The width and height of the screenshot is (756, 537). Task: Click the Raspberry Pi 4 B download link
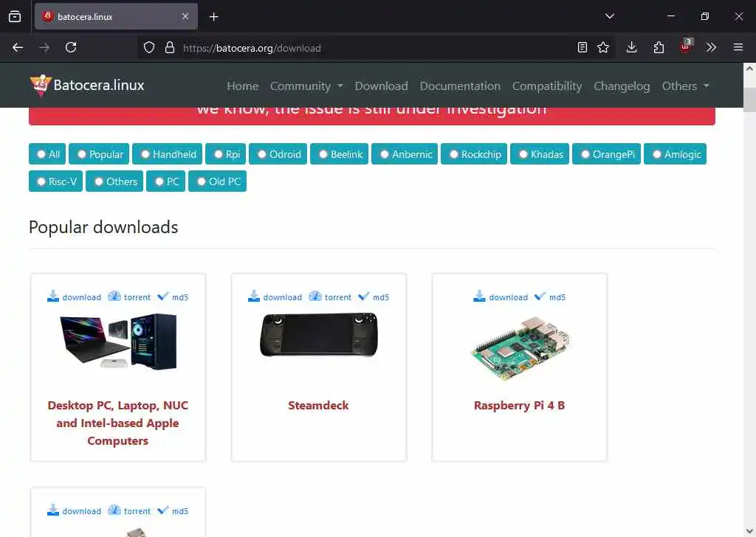pos(501,297)
